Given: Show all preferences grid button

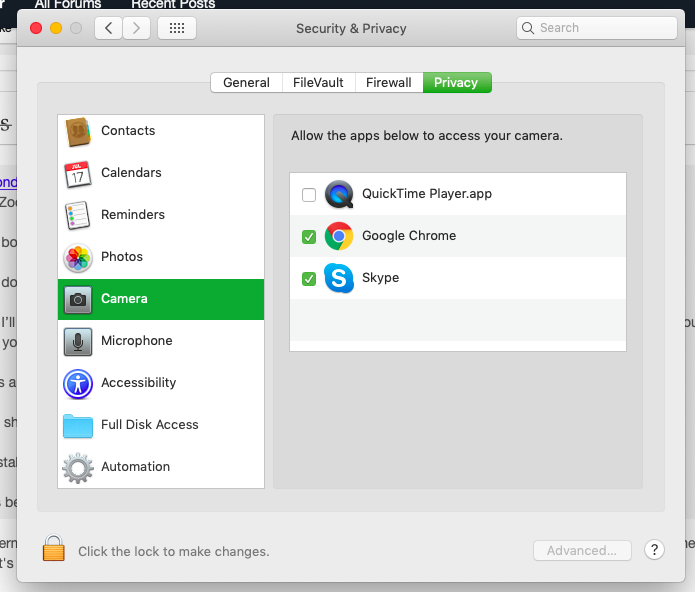Looking at the screenshot, I should click(x=177, y=28).
